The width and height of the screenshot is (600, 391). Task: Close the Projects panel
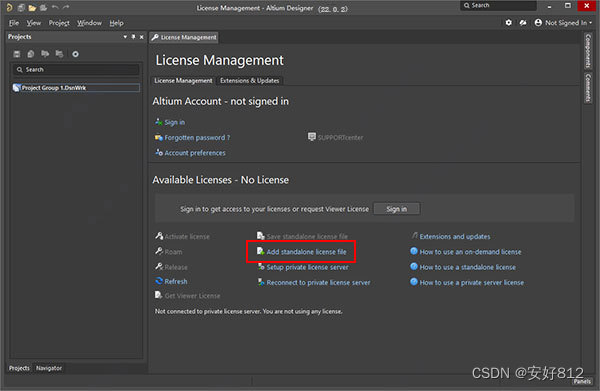pos(142,37)
